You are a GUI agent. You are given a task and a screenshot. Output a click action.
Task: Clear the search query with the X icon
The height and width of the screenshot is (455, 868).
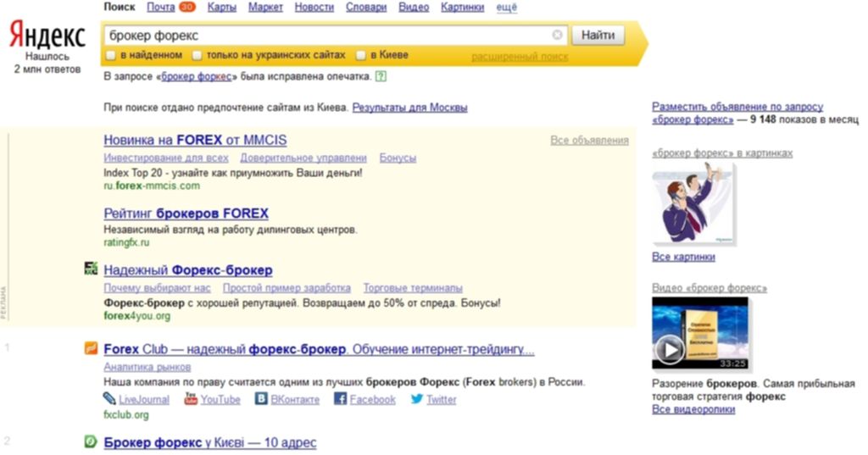[x=558, y=35]
